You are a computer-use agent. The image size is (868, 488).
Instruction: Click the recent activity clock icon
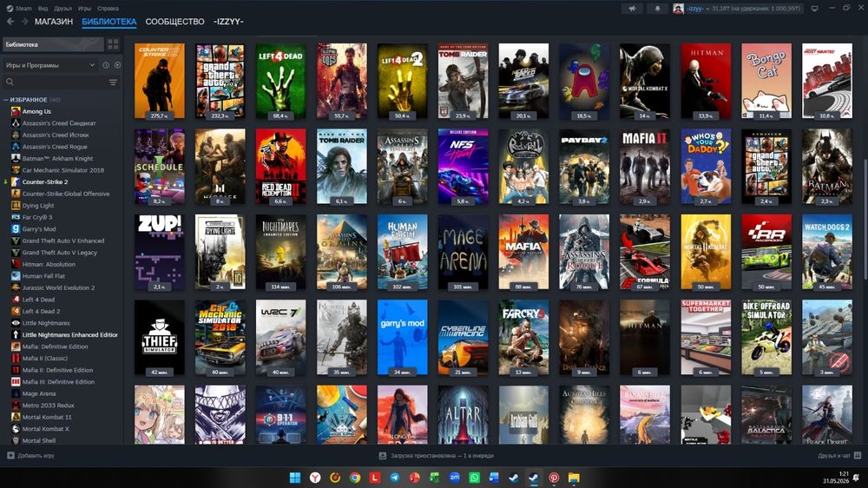[106, 65]
